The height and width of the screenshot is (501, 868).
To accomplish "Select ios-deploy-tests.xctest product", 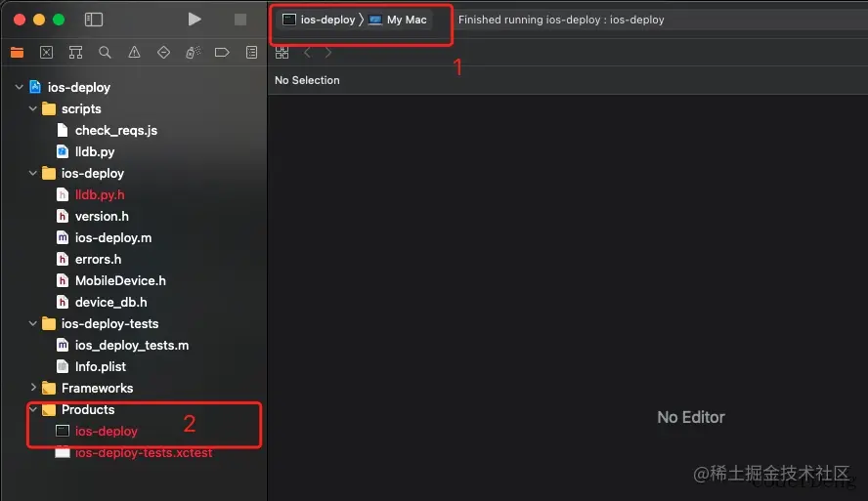I will [x=133, y=452].
